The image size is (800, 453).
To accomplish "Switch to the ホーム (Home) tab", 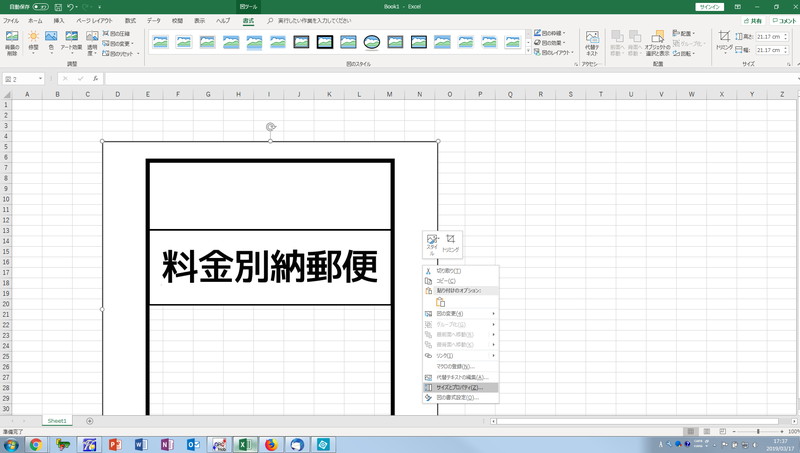I will point(35,21).
